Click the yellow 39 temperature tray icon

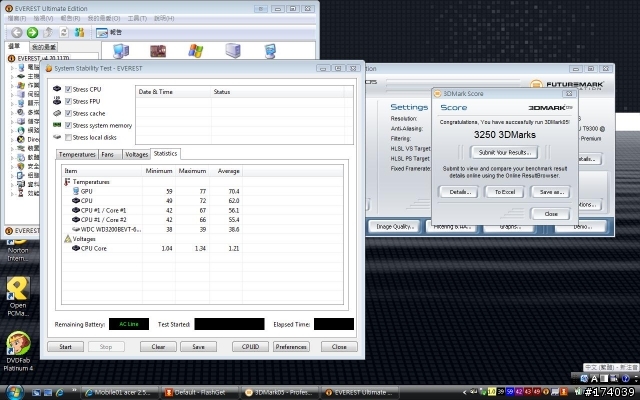[501, 392]
